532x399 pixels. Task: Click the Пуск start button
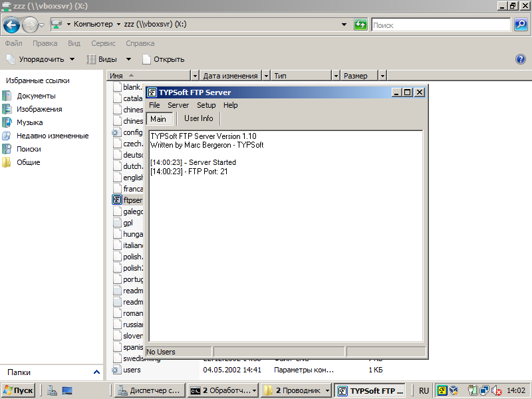tap(19, 390)
